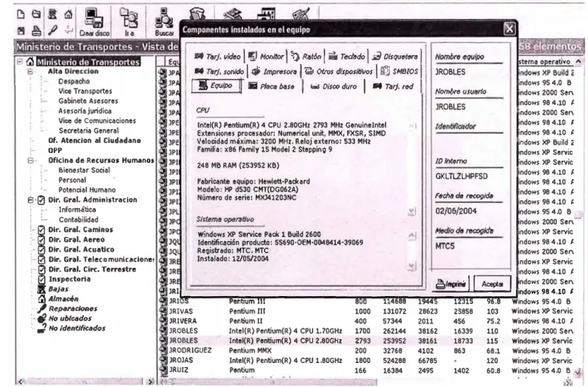Click the new document toolbar icon

[x=21, y=14]
